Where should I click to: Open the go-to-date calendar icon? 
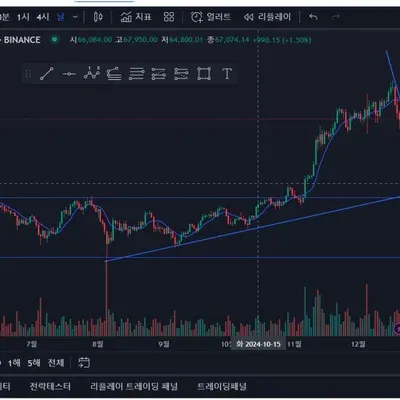point(84,363)
